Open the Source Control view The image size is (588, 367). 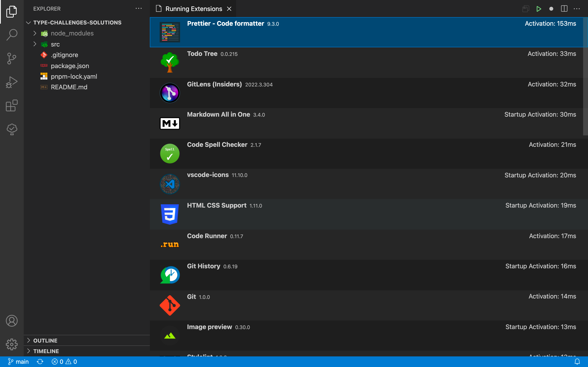click(x=12, y=59)
